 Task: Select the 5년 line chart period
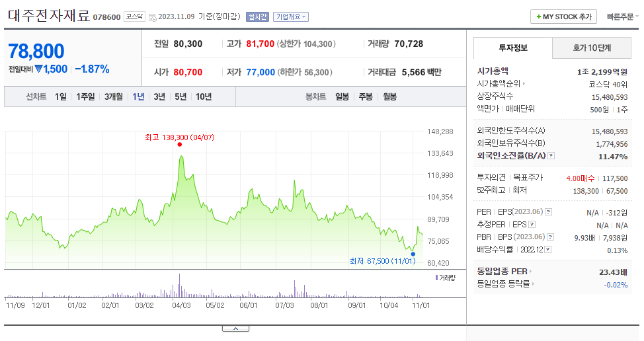(181, 97)
